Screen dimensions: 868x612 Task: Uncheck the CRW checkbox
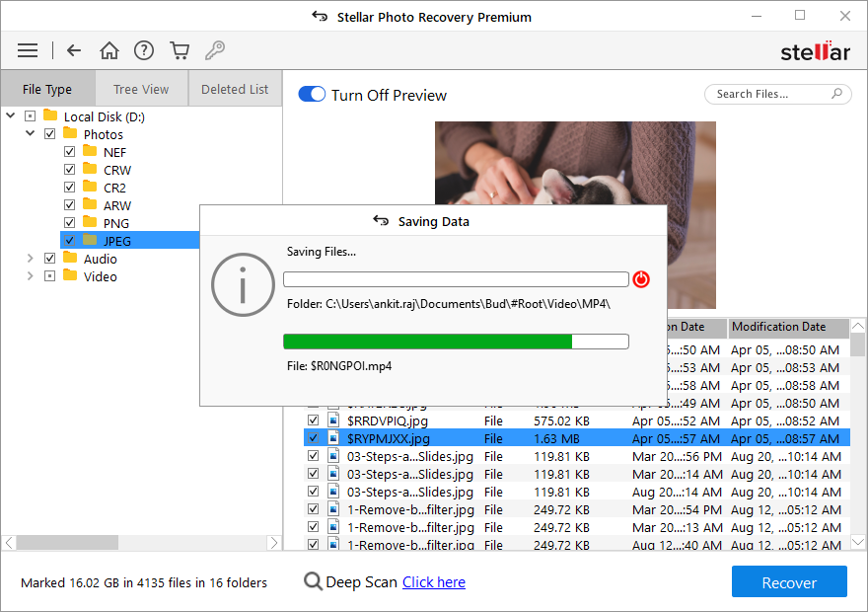pyautogui.click(x=69, y=170)
